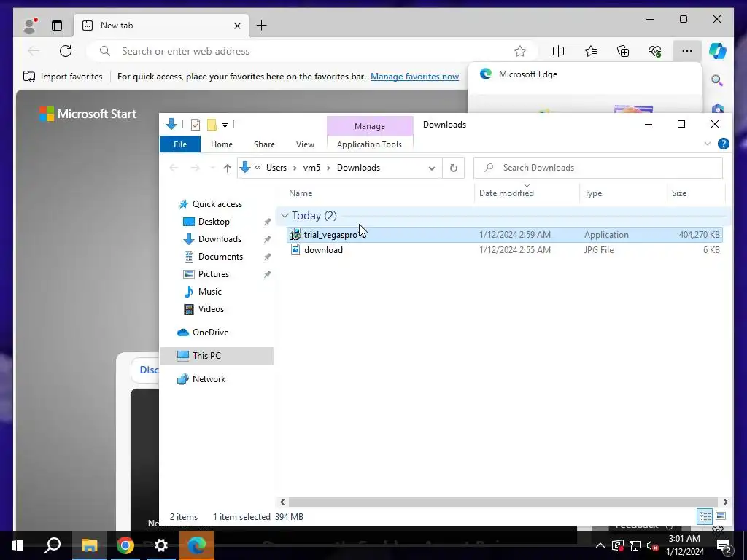Screen dimensions: 747x560
Task: Open Customize Quick Access Toolbar dropdown
Action: point(225,125)
